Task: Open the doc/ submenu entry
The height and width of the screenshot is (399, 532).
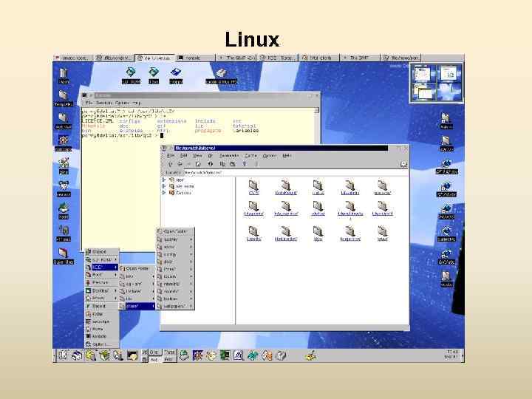Action: pyautogui.click(x=175, y=262)
